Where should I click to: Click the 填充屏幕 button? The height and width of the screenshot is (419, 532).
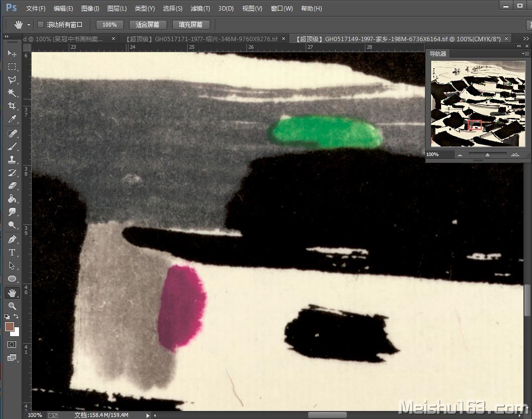pos(191,25)
